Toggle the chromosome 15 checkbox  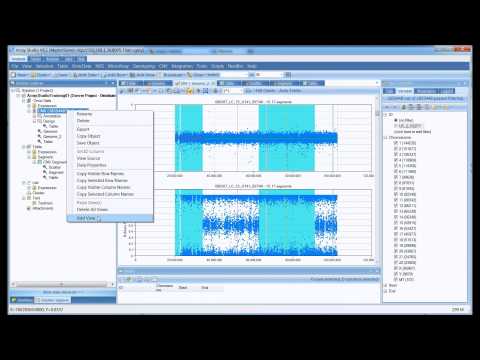pos(396,223)
